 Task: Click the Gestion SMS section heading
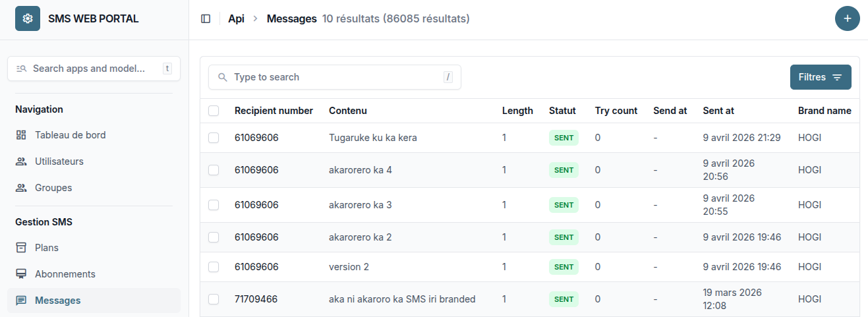pos(43,222)
